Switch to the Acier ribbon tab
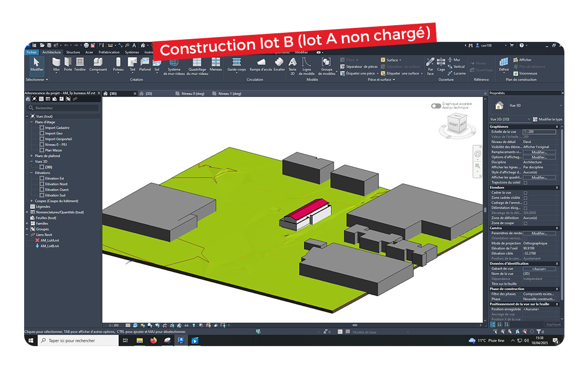This screenshot has height=374, width=588. pos(90,52)
